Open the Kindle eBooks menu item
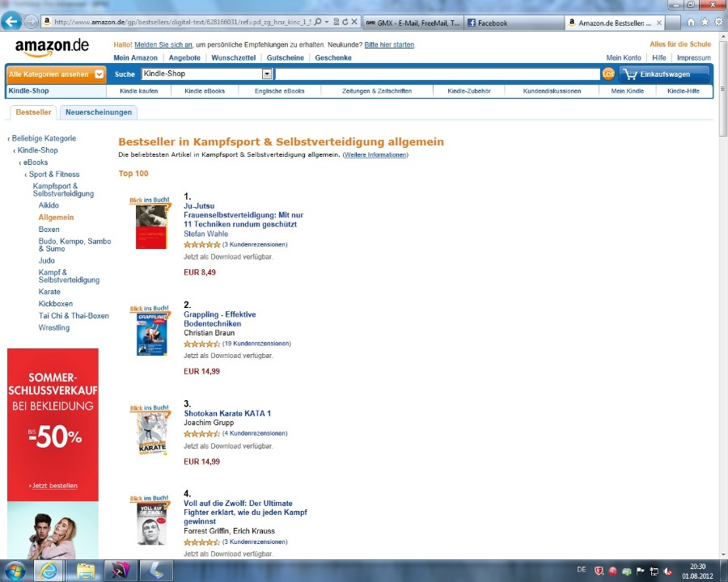Screen dimensions: 728x582 coord(205,91)
